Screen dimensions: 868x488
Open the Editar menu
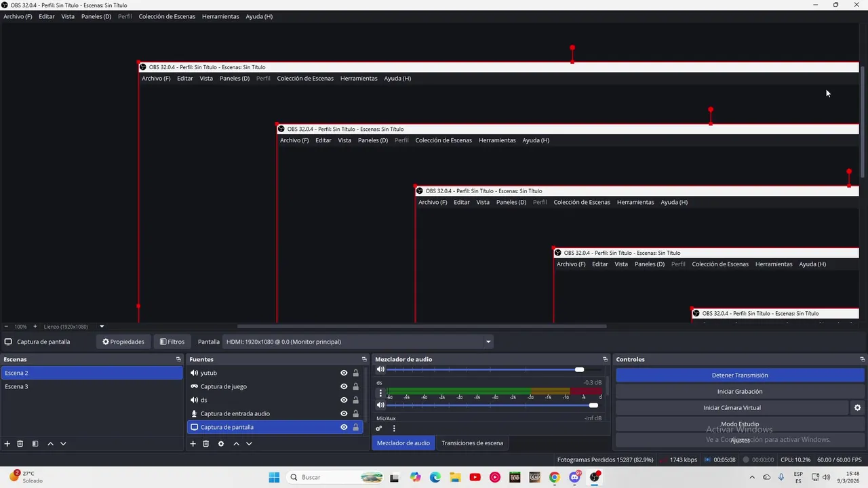[47, 16]
